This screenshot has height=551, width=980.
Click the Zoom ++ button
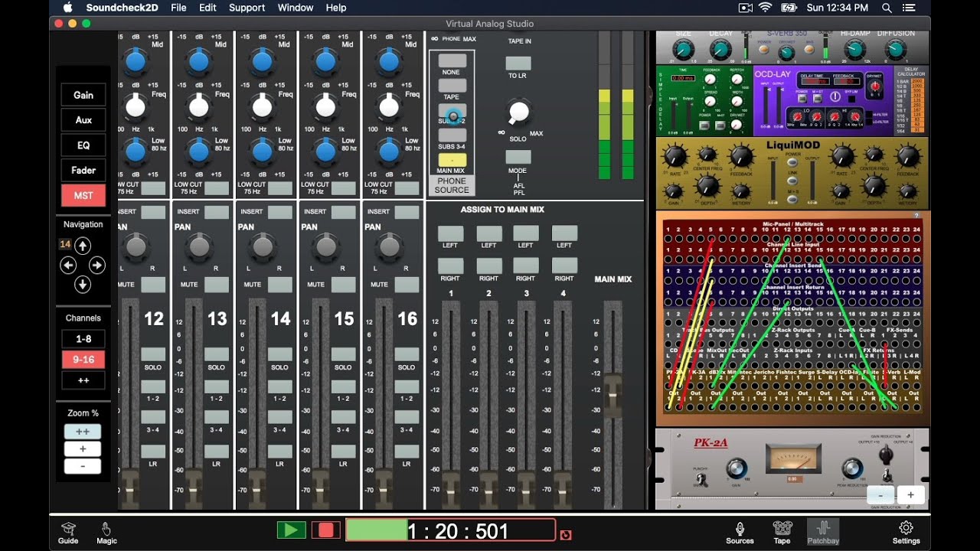click(83, 432)
